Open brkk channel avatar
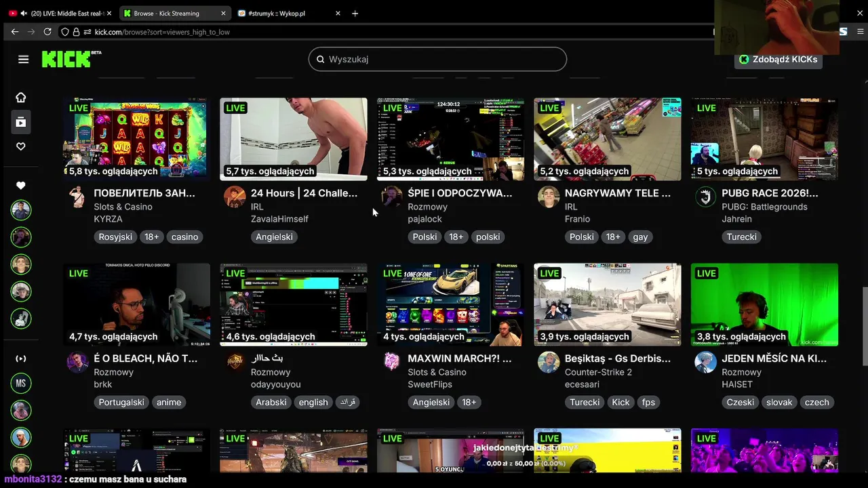The width and height of the screenshot is (868, 488). (x=78, y=362)
